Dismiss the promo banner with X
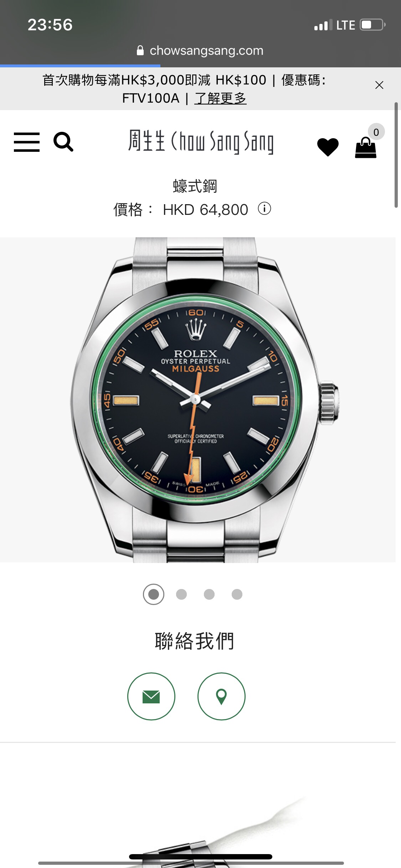This screenshot has height=868, width=401. [x=379, y=85]
